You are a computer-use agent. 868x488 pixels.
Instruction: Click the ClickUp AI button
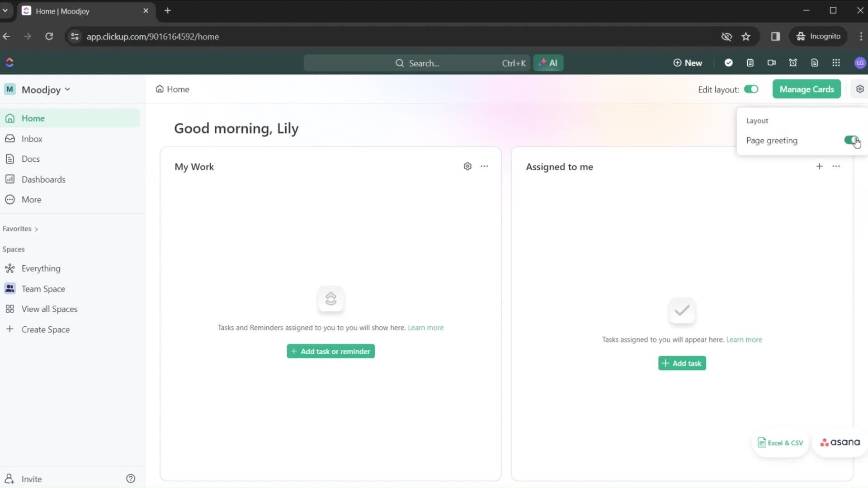pyautogui.click(x=548, y=62)
